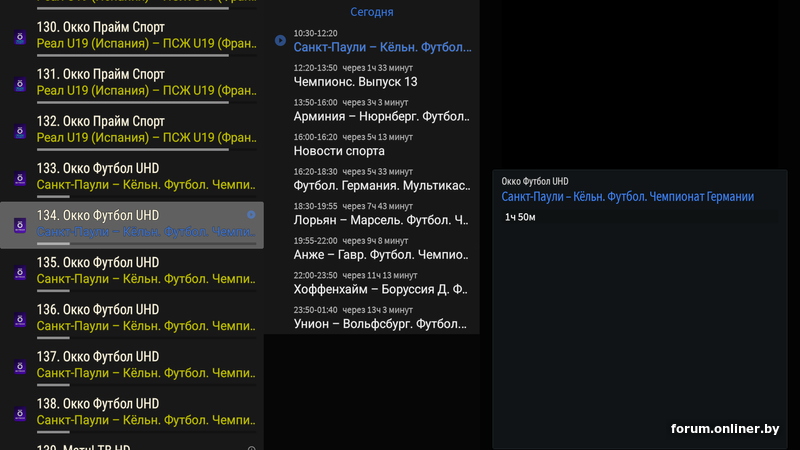Select the logo icon of channel 138
Screen dimensions: 800x450
coord(20,413)
